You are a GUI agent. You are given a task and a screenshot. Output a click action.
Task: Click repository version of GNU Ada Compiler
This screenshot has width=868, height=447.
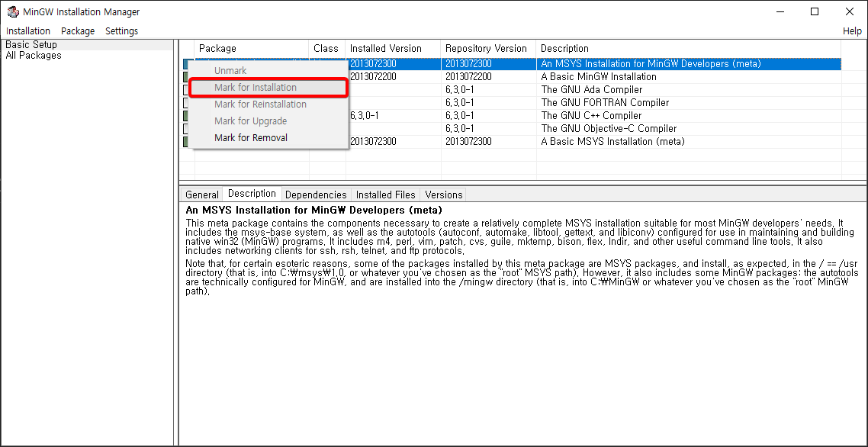click(x=459, y=90)
